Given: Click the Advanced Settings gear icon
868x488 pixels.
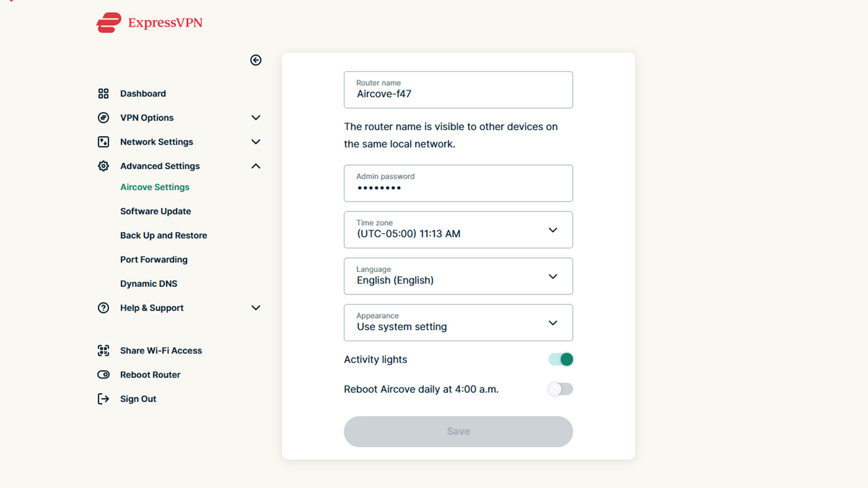Looking at the screenshot, I should click(103, 166).
